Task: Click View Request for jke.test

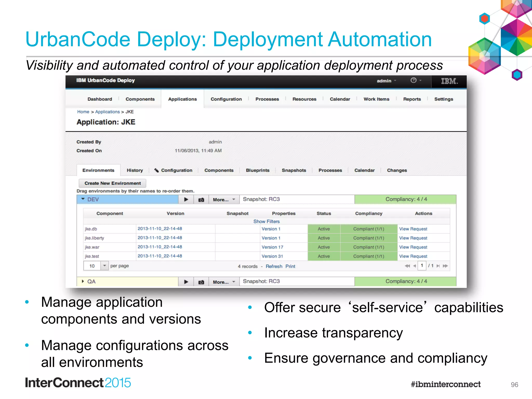Action: pyautogui.click(x=413, y=256)
